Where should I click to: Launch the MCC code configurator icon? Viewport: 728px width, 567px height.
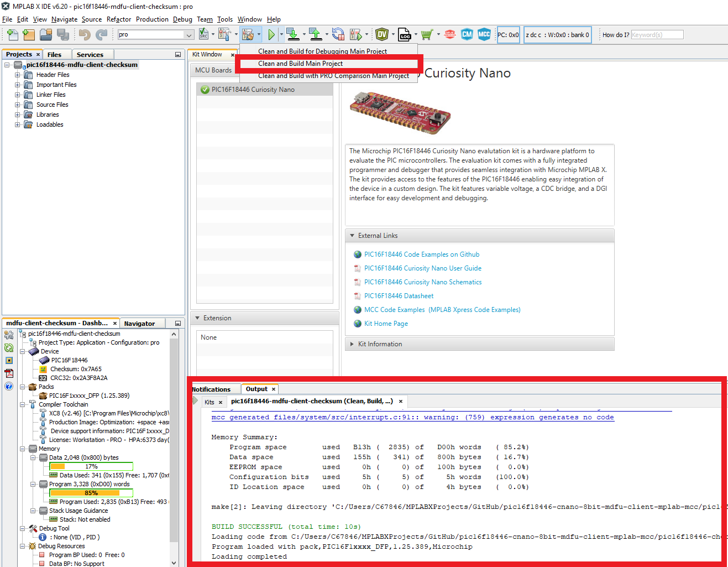click(x=484, y=34)
